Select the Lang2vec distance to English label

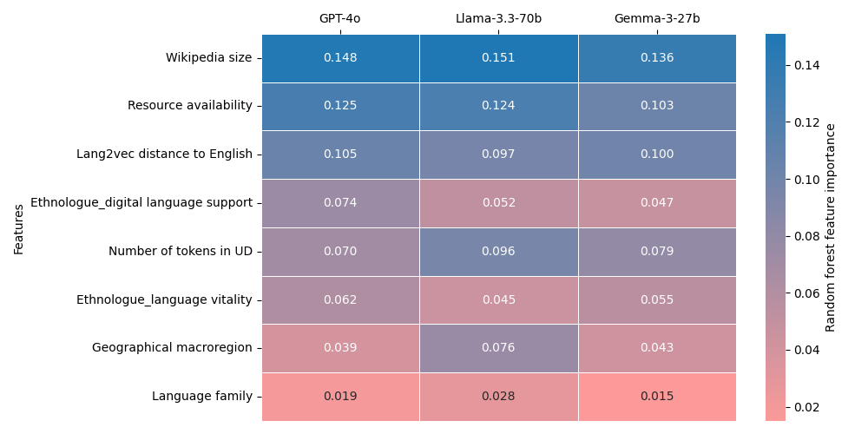164,155
